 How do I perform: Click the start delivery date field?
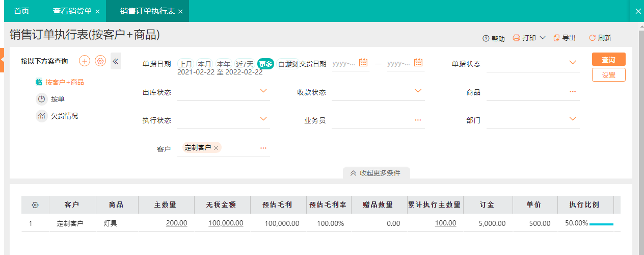coord(351,63)
